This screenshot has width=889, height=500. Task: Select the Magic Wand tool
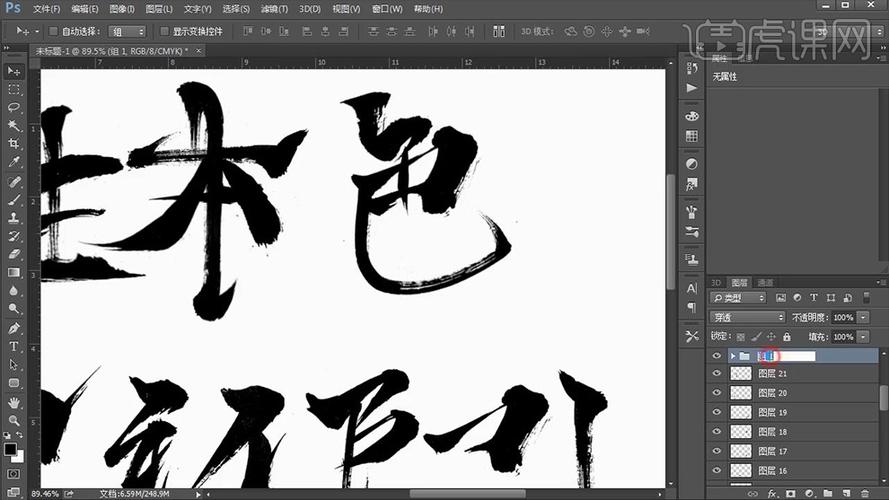click(14, 126)
